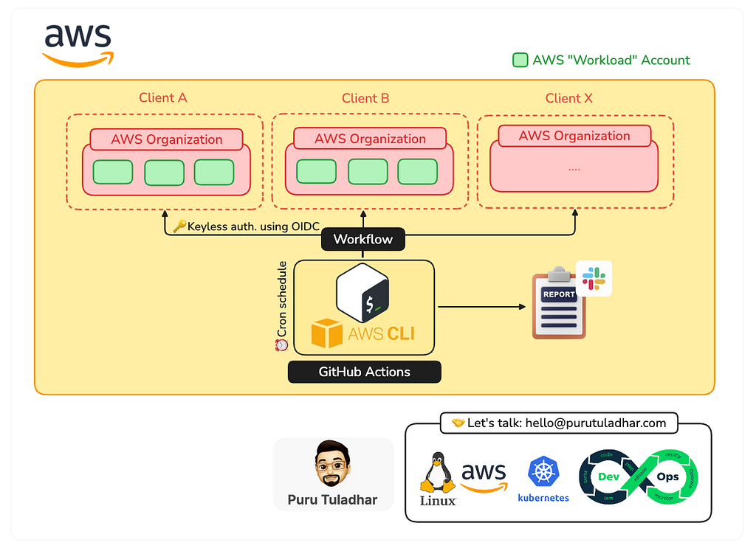
Task: Click the Puru Tuladhar name text
Action: pos(332,500)
